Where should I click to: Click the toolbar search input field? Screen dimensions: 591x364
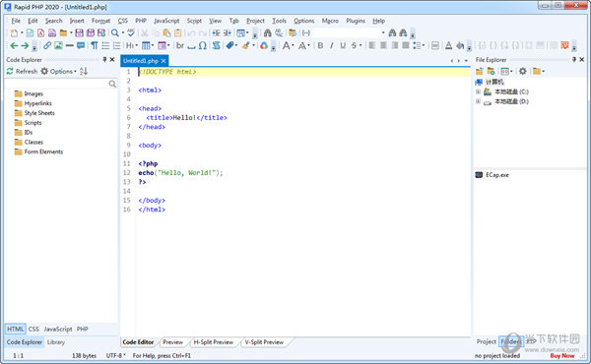346,33
